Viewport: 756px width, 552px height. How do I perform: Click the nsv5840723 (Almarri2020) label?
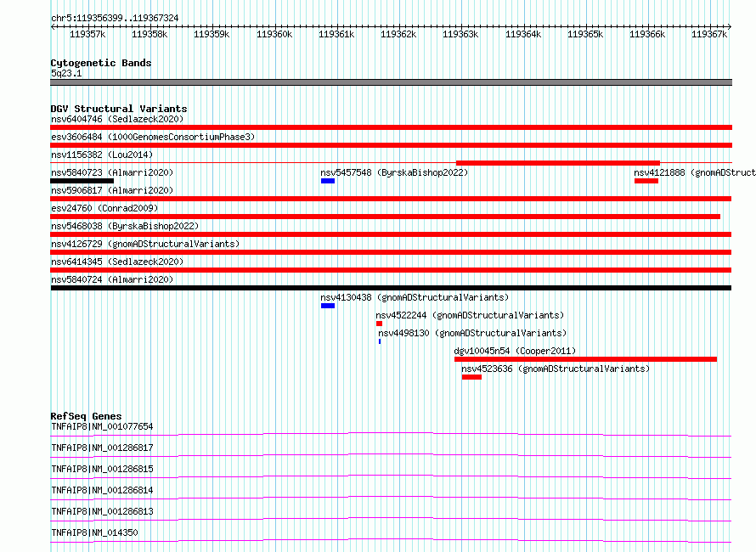[112, 172]
